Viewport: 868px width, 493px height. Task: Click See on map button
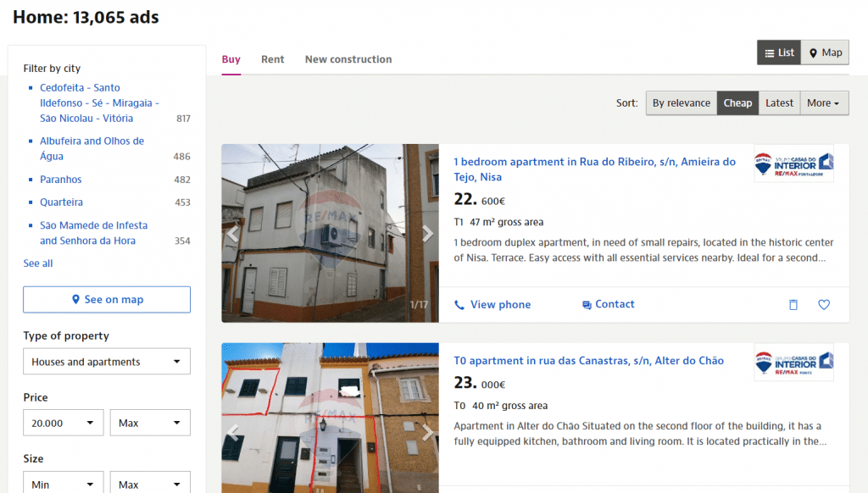pos(107,299)
